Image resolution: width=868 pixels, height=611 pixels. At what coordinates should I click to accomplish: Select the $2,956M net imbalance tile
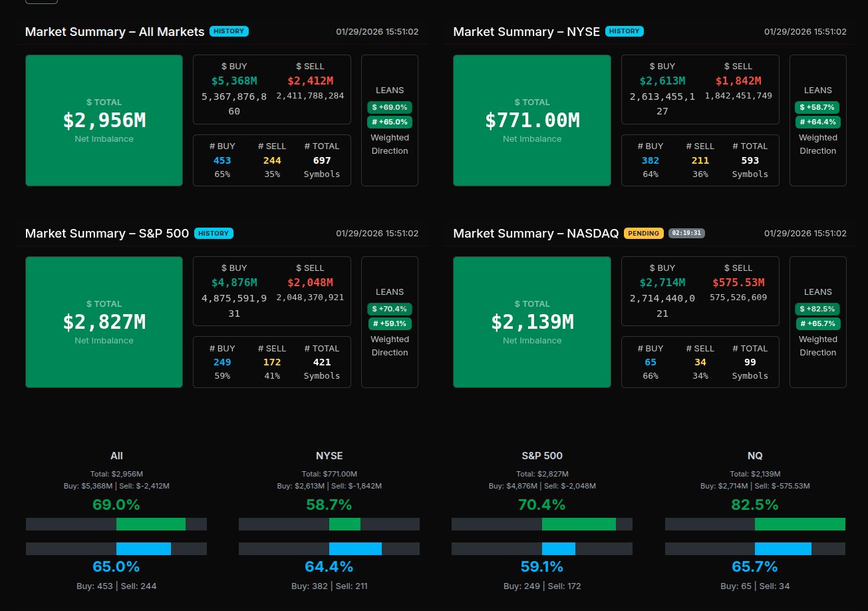(x=104, y=120)
